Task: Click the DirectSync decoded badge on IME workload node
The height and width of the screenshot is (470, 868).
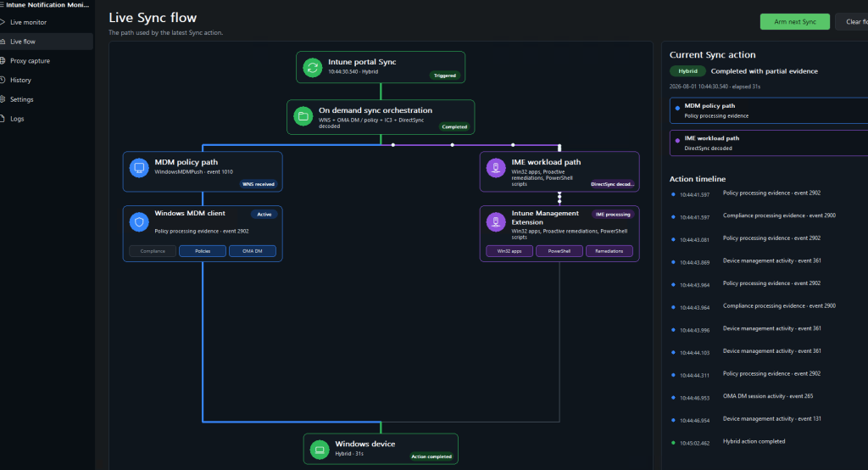Action: [x=612, y=184]
